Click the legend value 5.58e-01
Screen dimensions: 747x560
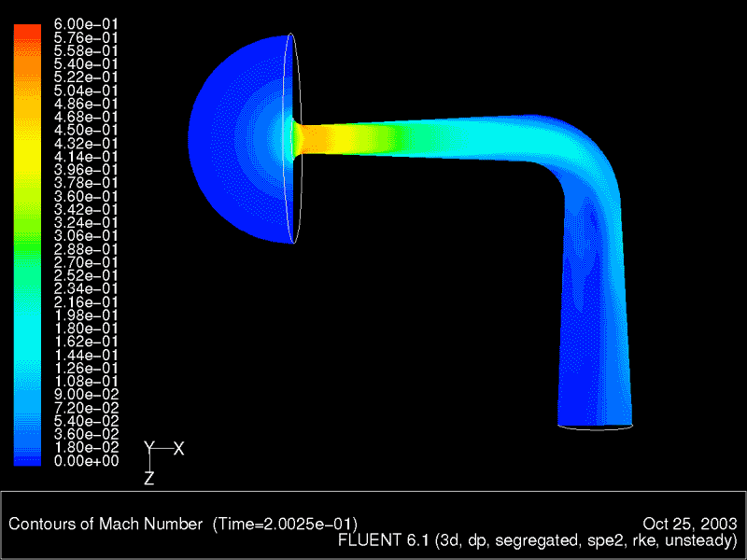86,50
